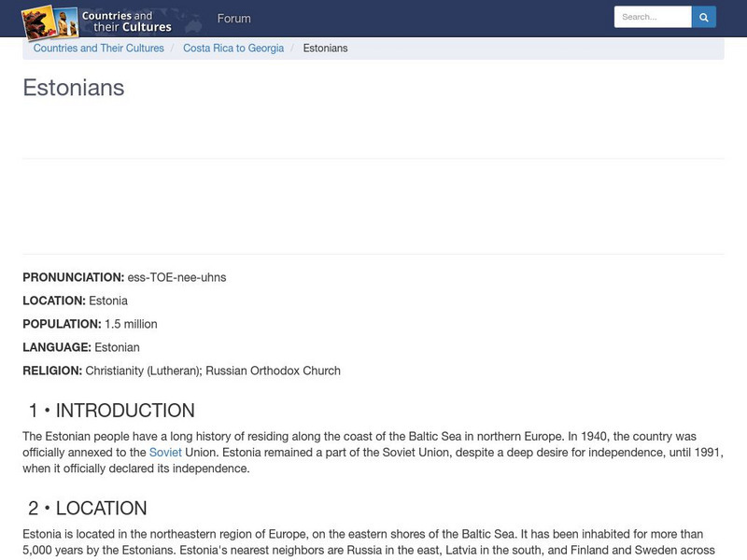Click the Countries and their Cultures logo
This screenshot has width=747, height=560.
coord(98,21)
